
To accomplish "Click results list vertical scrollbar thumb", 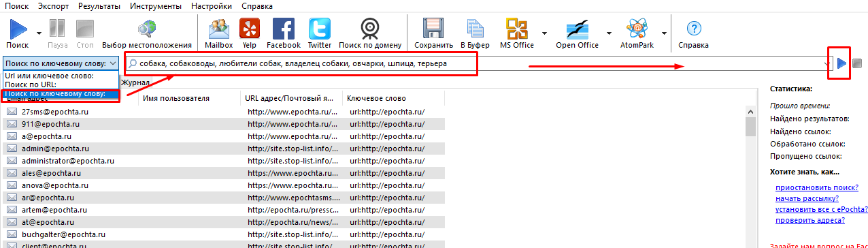I will coord(750,126).
